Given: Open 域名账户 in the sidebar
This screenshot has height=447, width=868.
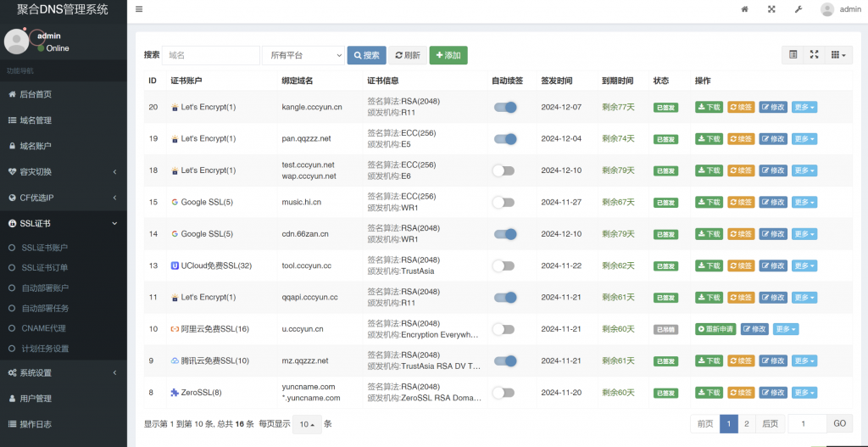Looking at the screenshot, I should click(x=64, y=146).
